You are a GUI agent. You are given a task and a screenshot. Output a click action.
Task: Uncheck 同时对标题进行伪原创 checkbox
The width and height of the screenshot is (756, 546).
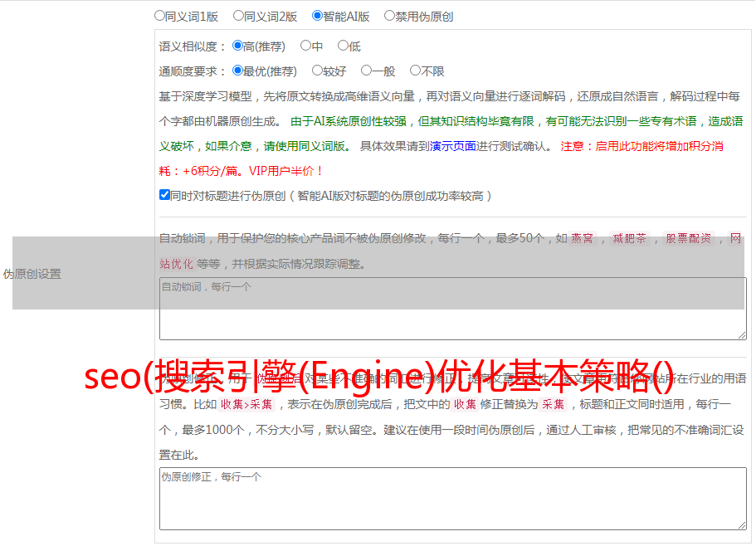164,196
